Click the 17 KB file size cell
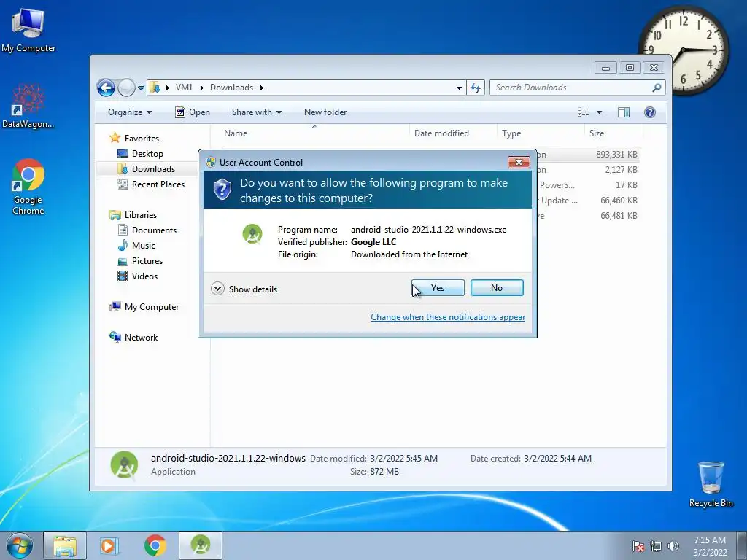Viewport: 747px width, 560px height. pos(627,184)
